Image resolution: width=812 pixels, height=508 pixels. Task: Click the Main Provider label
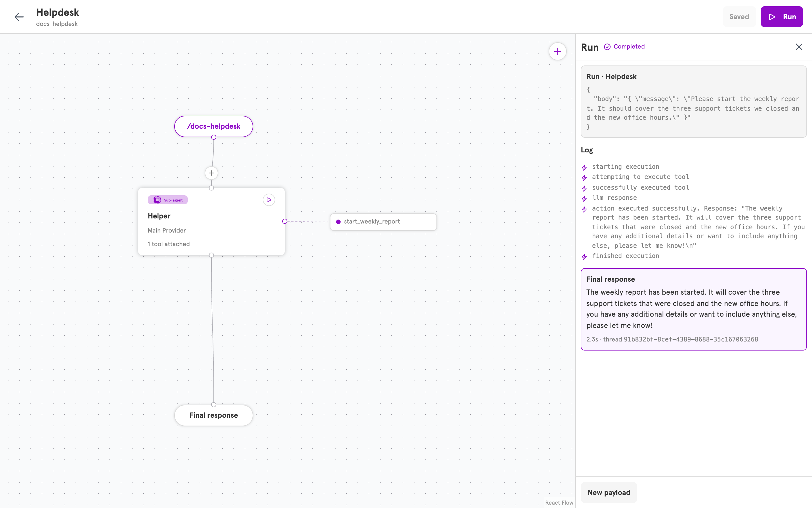click(167, 231)
